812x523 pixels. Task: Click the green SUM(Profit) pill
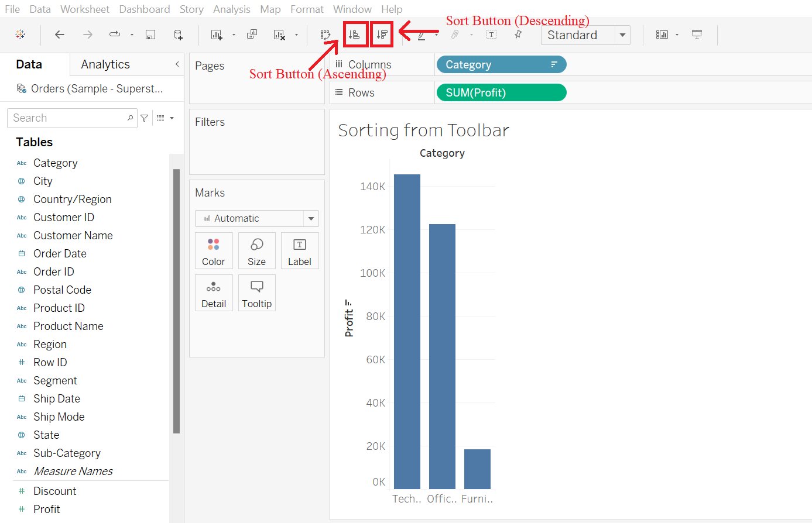[501, 92]
